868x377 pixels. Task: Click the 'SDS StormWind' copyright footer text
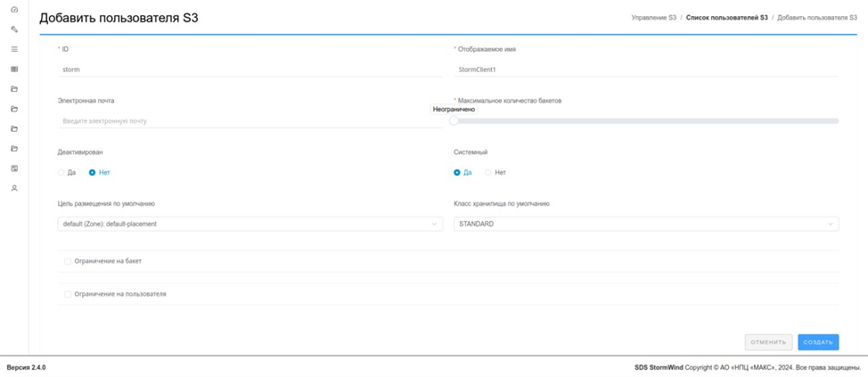(748, 367)
